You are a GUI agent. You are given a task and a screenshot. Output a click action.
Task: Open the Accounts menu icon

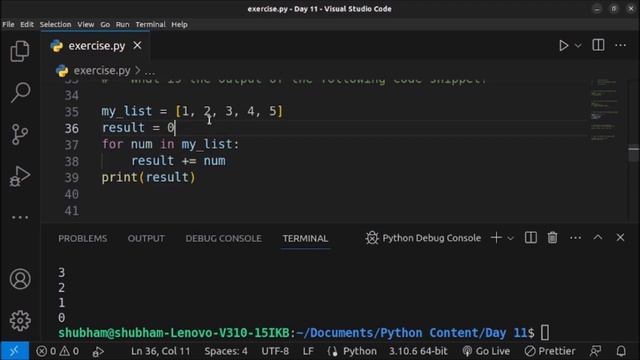coord(20,279)
